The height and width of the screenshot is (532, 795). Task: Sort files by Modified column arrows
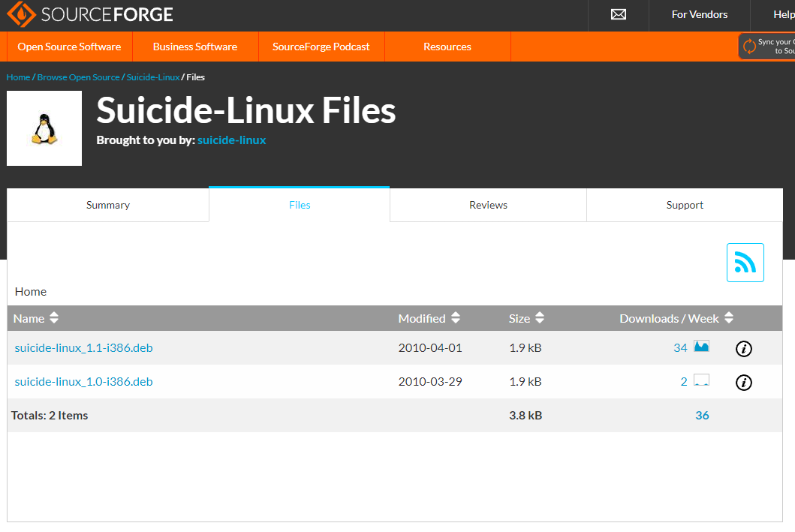pos(455,317)
